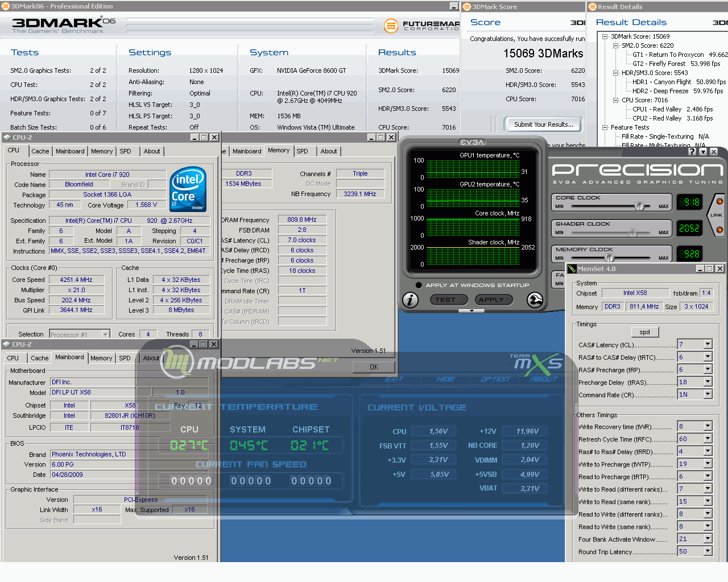
Task: Click the spd button in MemSet
Action: click(644, 332)
